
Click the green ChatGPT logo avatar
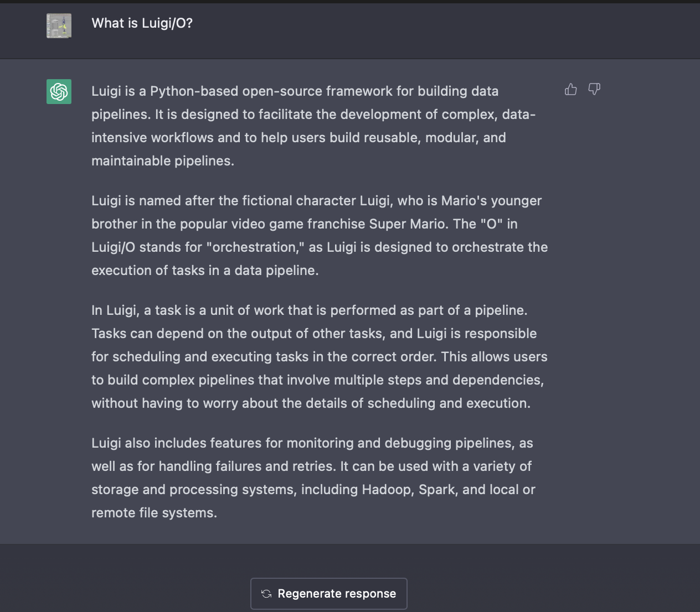(59, 91)
